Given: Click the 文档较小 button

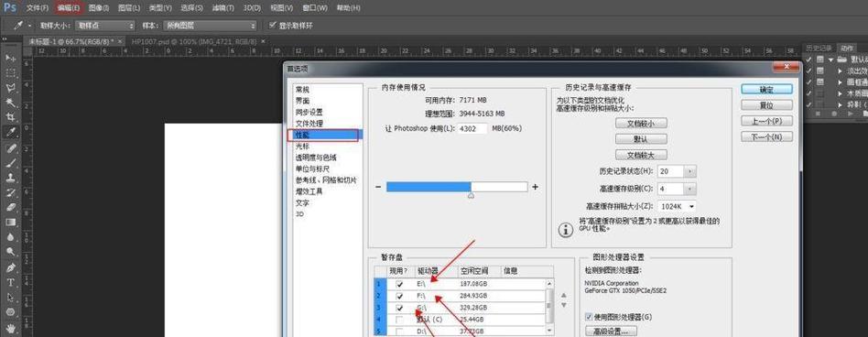Looking at the screenshot, I should pos(641,123).
